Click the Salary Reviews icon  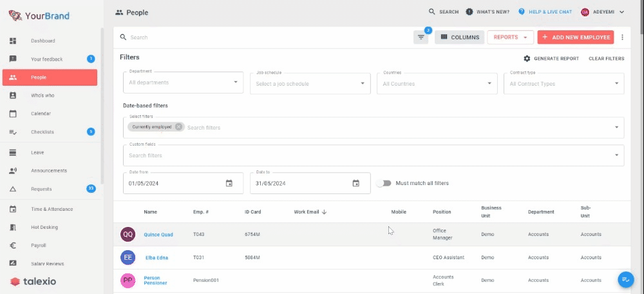(13, 264)
